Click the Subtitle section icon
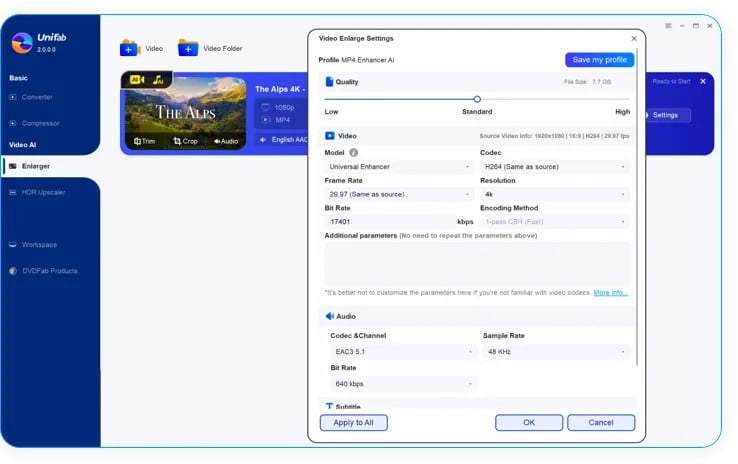This screenshot has width=738, height=464. tap(329, 406)
